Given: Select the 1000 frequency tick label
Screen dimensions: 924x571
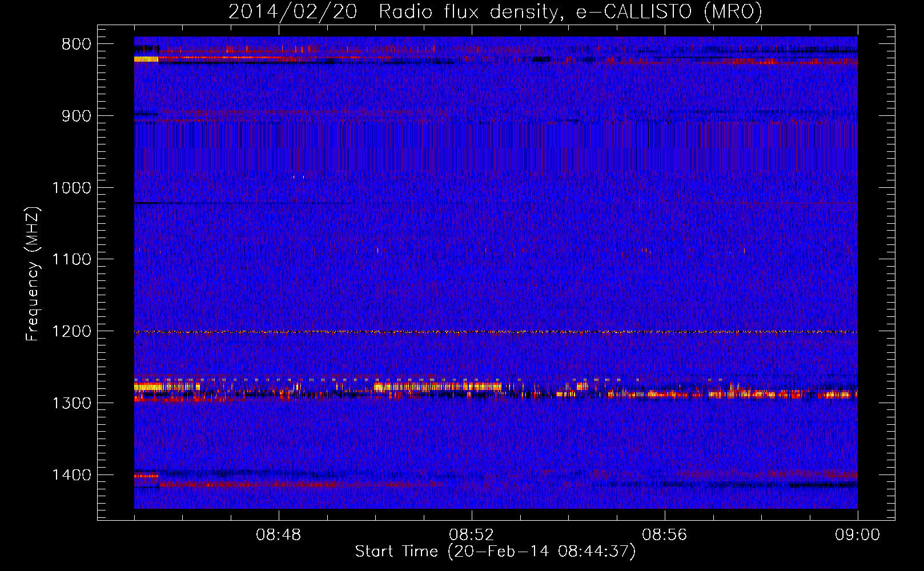Looking at the screenshot, I should 71,188.
